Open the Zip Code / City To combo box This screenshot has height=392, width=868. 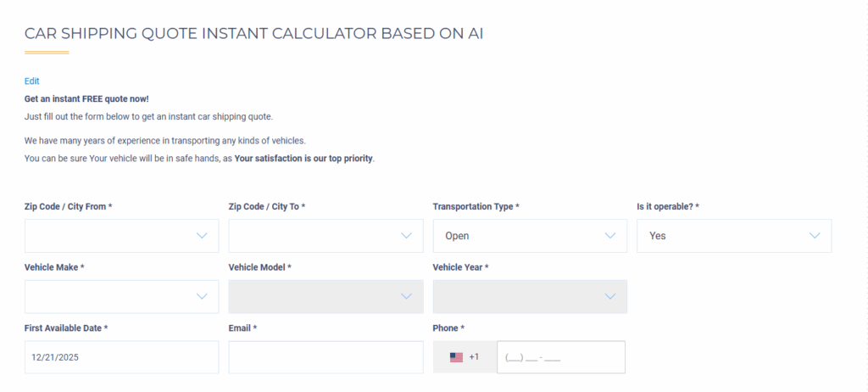(314, 236)
